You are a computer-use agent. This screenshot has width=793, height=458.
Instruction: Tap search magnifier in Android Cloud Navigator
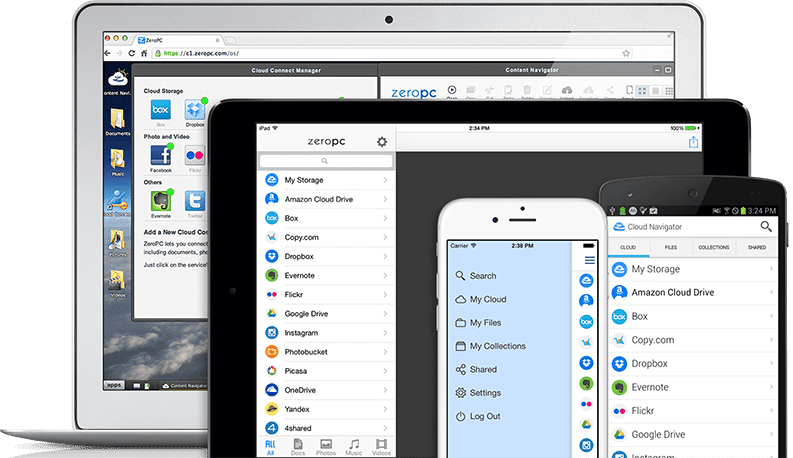tap(766, 226)
